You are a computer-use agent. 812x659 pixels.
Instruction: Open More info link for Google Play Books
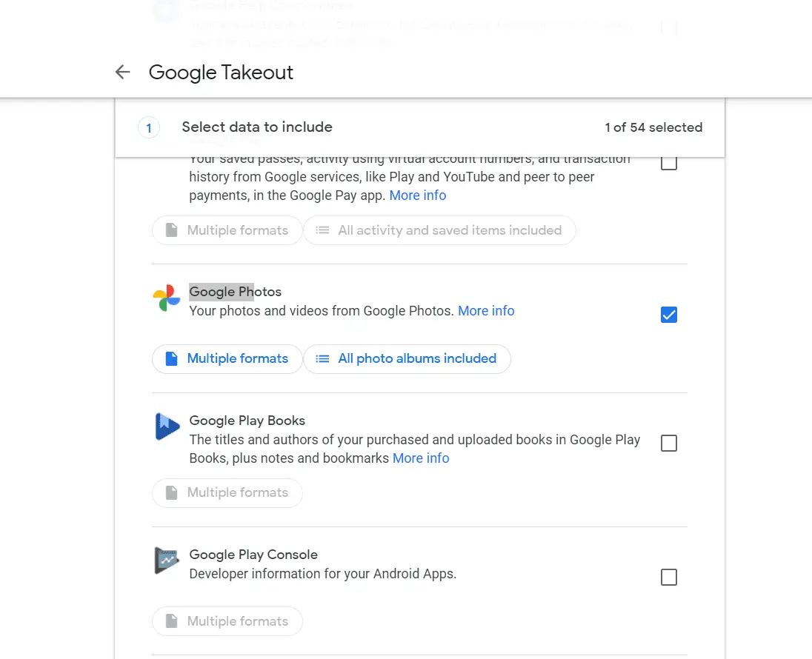click(421, 458)
